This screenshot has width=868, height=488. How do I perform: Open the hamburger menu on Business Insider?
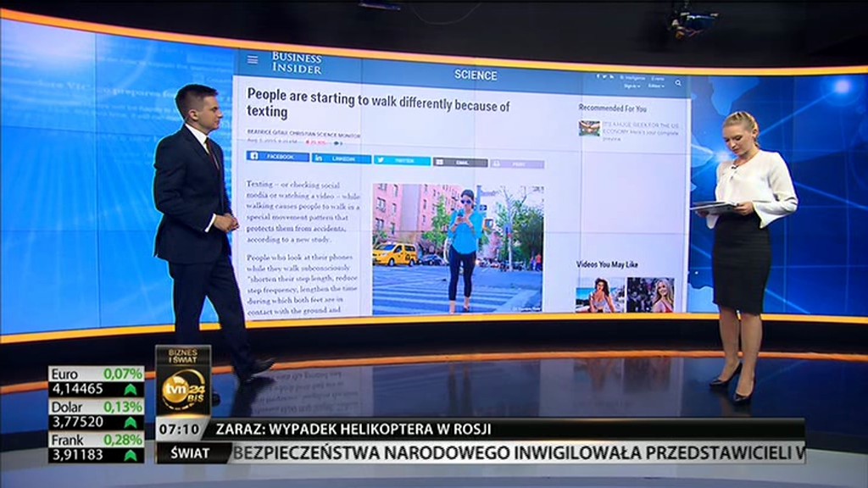[253, 60]
